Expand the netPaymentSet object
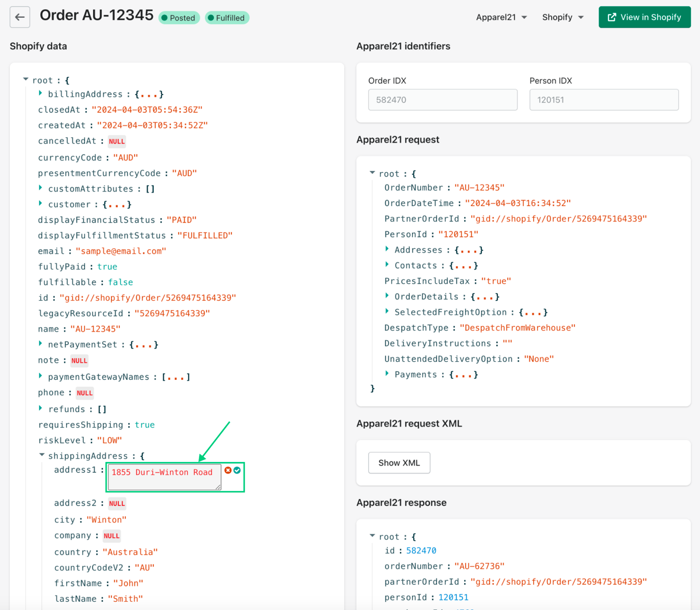700x610 pixels. coord(41,343)
